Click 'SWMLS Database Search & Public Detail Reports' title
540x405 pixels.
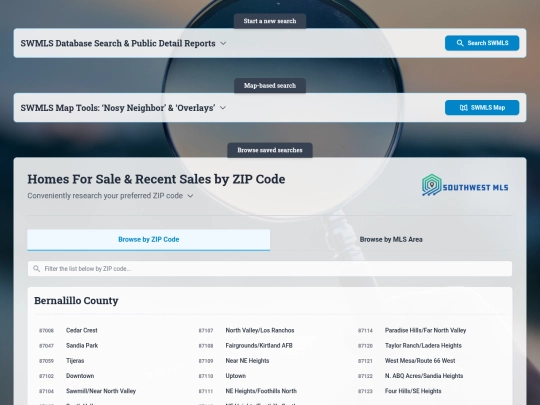point(118,43)
